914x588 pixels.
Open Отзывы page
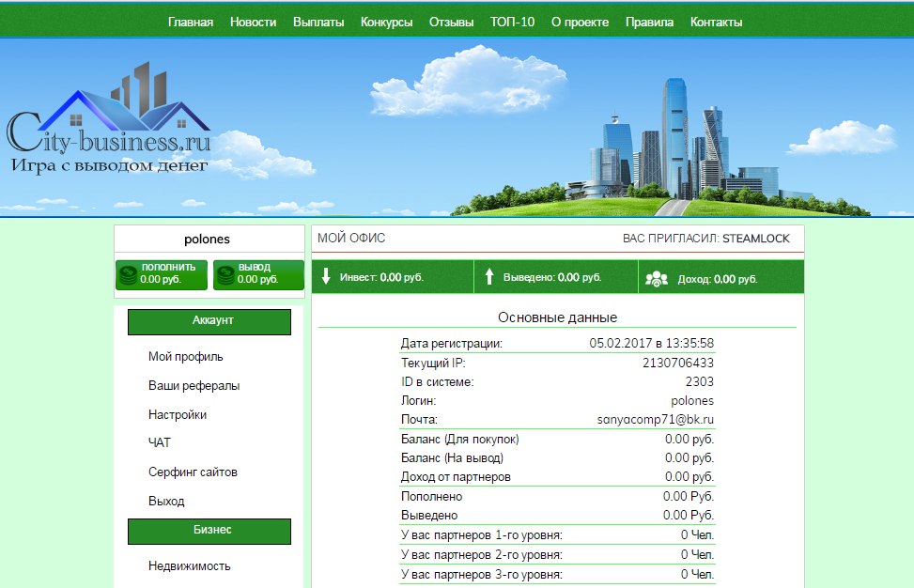pyautogui.click(x=451, y=23)
